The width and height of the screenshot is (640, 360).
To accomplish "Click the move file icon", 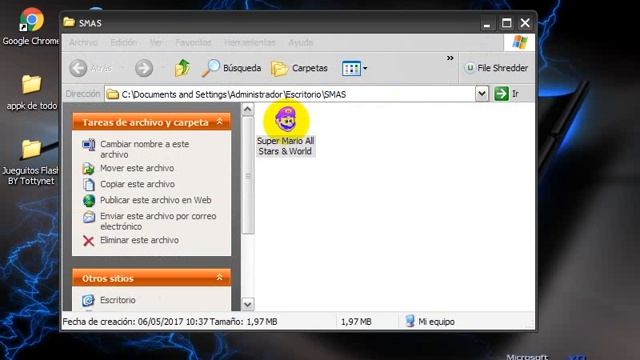I will [x=89, y=168].
